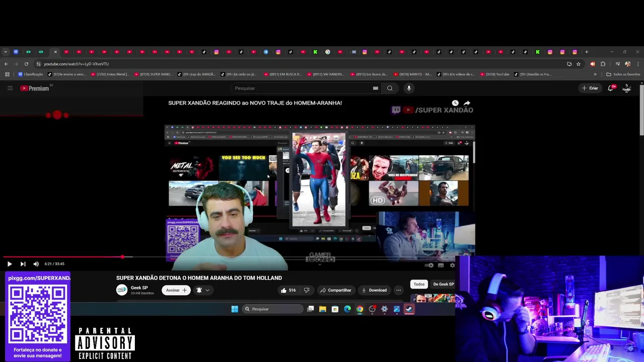Screen dimensions: 644x362
Task: Open Microsoft Edge from taskbar
Action: [x=347, y=309]
